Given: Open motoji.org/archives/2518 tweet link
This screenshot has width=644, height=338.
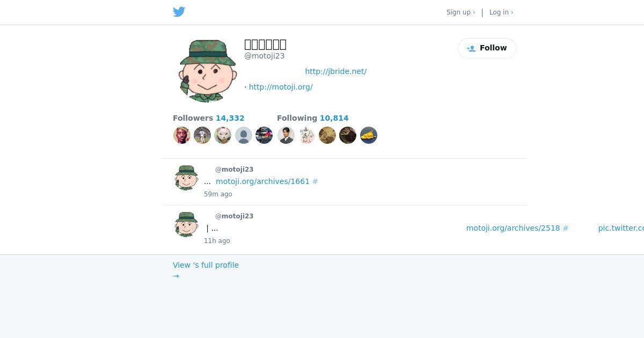Looking at the screenshot, I should [513, 228].
